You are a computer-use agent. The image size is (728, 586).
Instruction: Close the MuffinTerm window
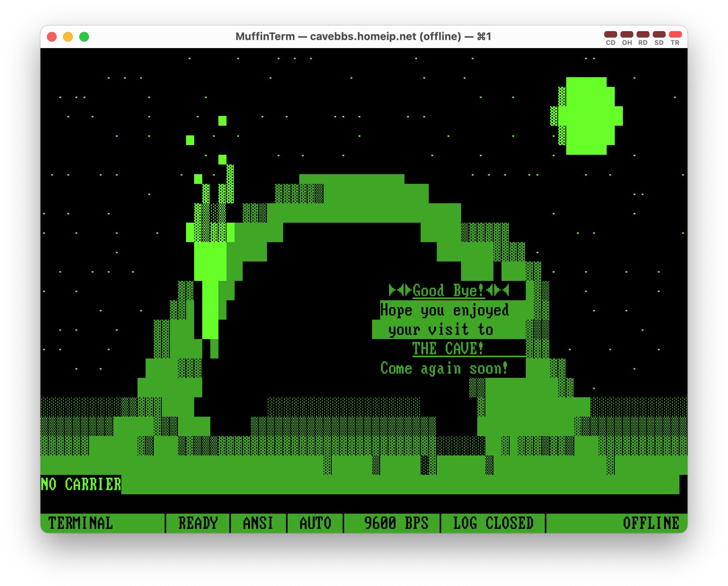(52, 37)
